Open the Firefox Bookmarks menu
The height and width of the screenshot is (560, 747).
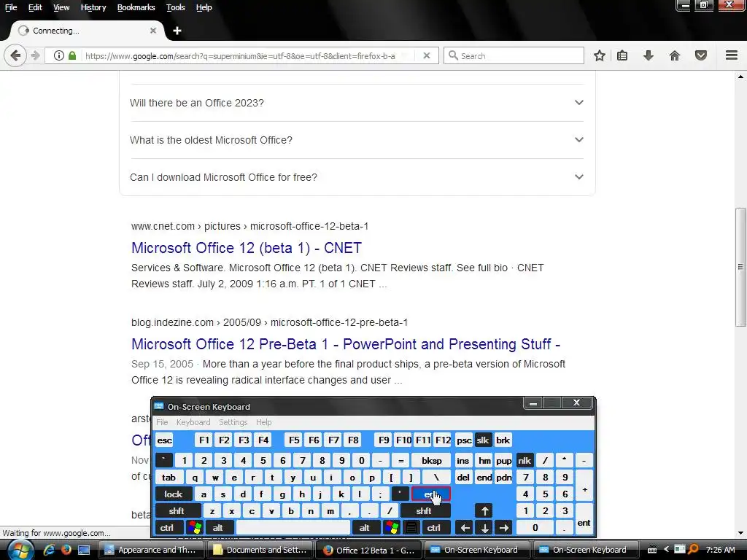coord(136,7)
